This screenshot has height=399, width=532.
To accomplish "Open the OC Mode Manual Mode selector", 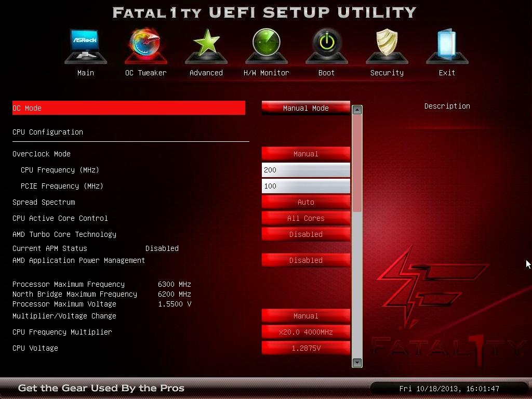I will coord(305,108).
